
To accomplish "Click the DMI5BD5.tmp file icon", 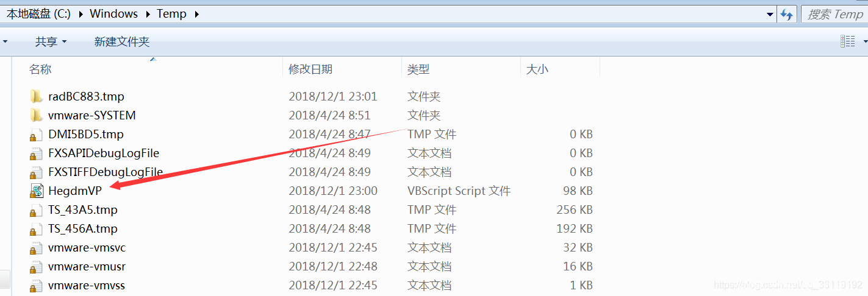I will [37, 135].
